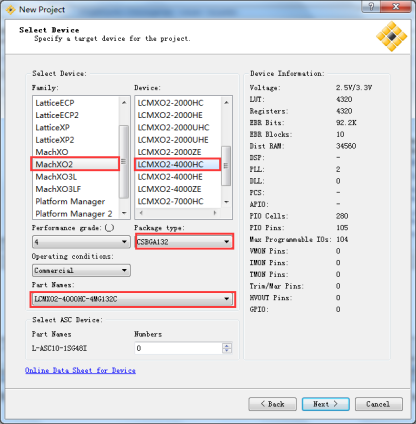Cancel the New Project wizard

[x=379, y=404]
